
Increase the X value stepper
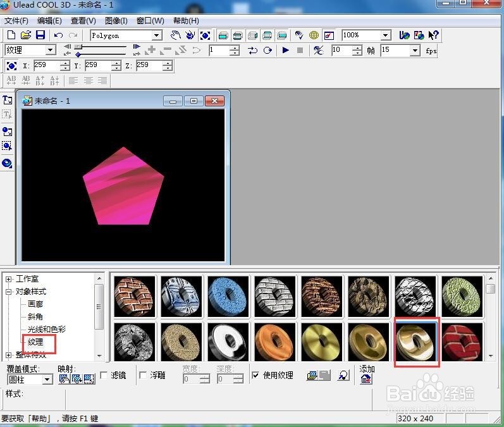coord(65,63)
